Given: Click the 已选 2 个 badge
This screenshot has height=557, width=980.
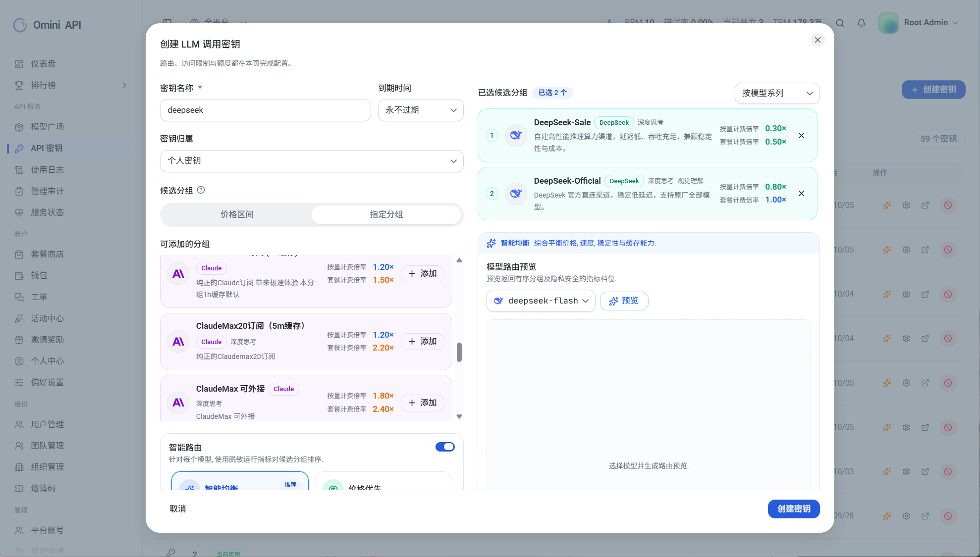Looking at the screenshot, I should pos(552,93).
